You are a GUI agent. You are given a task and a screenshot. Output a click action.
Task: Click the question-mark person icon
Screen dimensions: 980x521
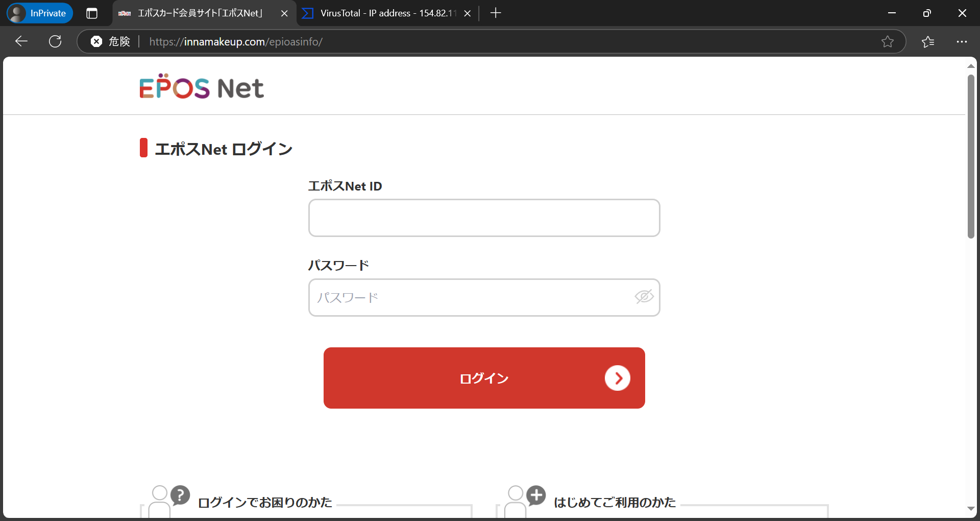tap(170, 502)
